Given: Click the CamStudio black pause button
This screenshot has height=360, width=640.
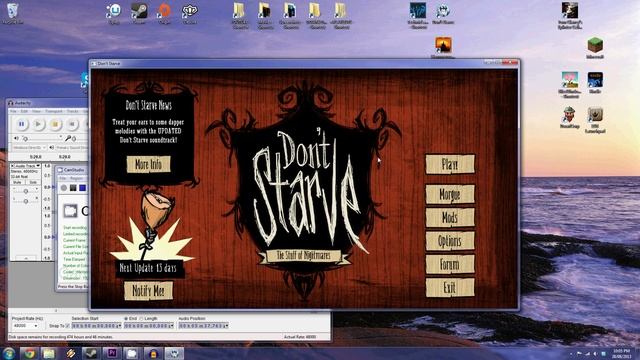Looking at the screenshot, I should [73, 188].
